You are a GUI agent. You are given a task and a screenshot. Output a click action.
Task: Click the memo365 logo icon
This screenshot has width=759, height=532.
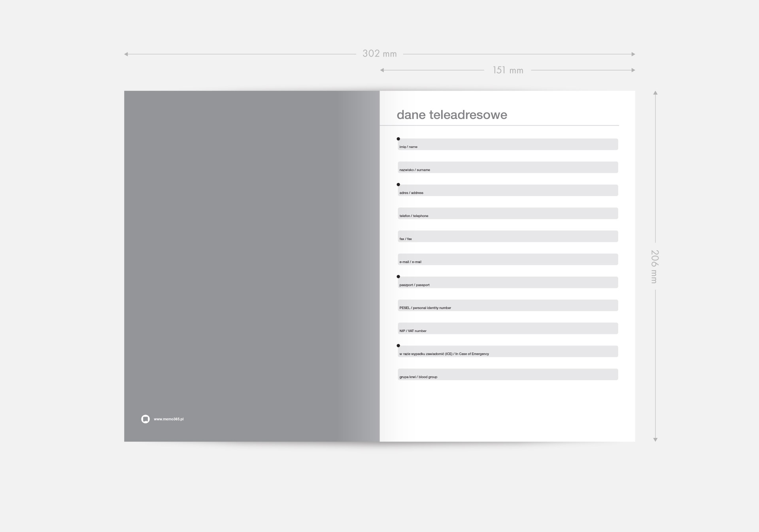[x=145, y=419]
